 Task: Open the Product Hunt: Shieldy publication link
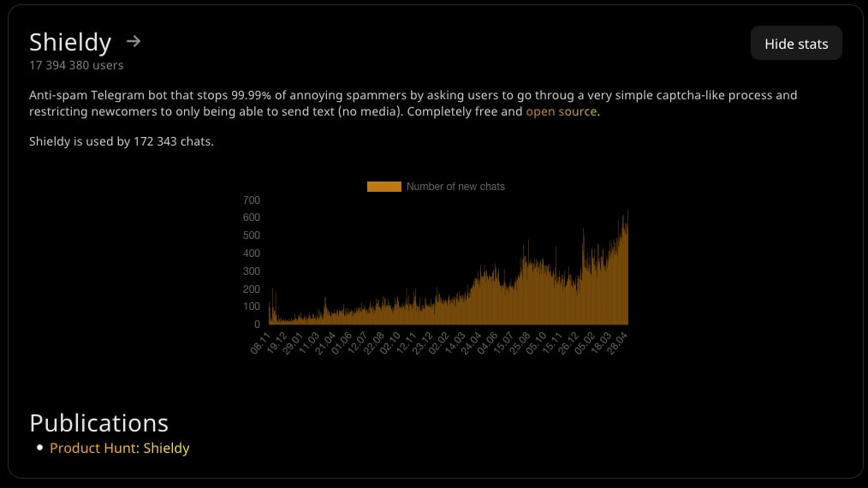pyautogui.click(x=120, y=448)
